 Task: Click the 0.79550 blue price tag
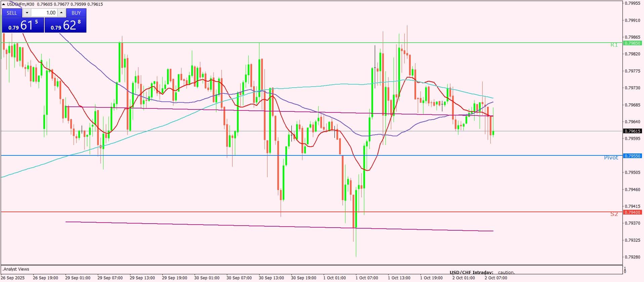coord(632,156)
